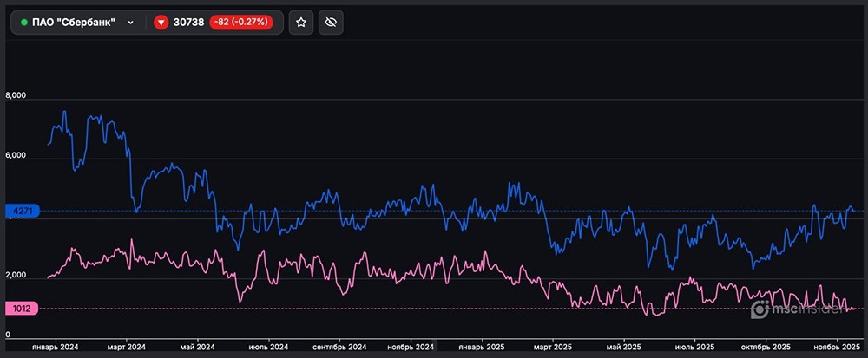Click the green status dot beside Сбербанк
Image resolution: width=868 pixels, height=358 pixels.
[x=24, y=23]
